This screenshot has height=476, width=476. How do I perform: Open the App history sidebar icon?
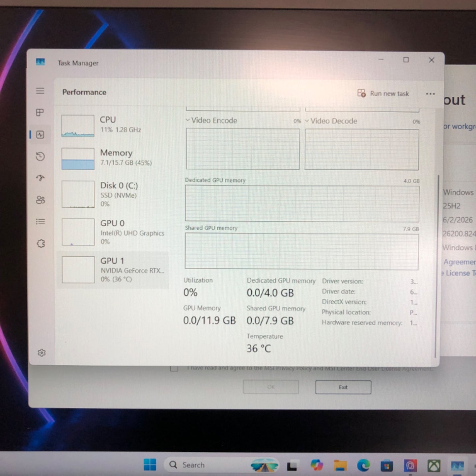pyautogui.click(x=40, y=156)
